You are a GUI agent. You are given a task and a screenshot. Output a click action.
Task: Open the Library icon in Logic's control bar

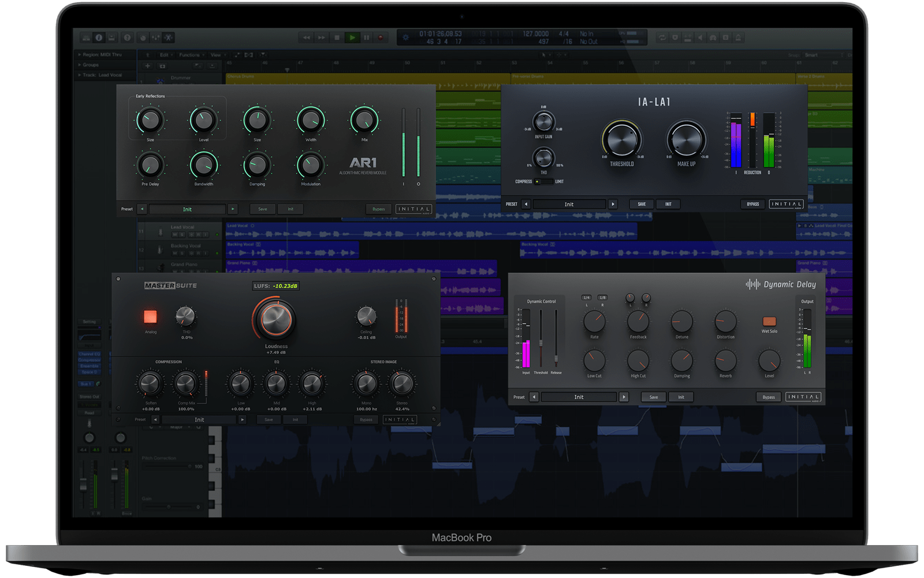[x=86, y=38]
